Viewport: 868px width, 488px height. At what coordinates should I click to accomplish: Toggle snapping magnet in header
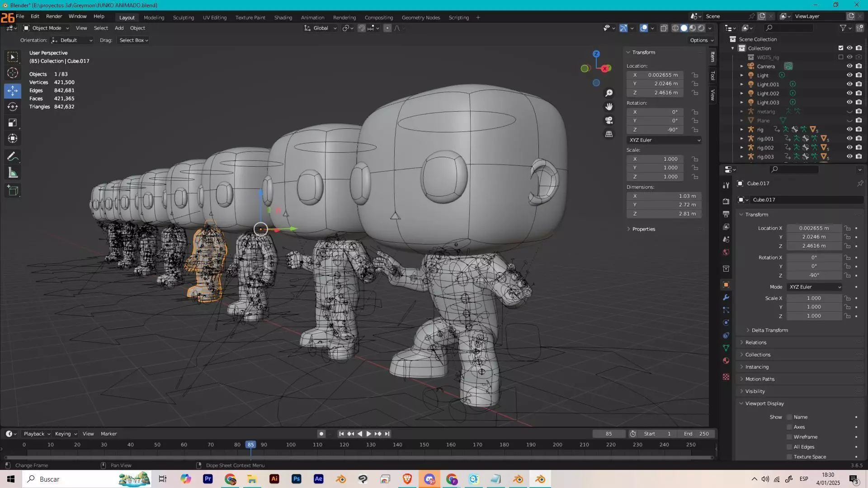[362, 28]
